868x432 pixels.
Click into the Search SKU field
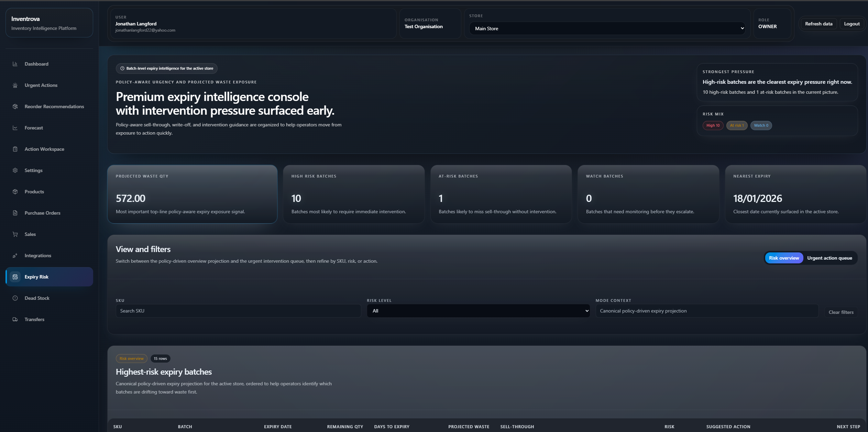click(x=238, y=310)
